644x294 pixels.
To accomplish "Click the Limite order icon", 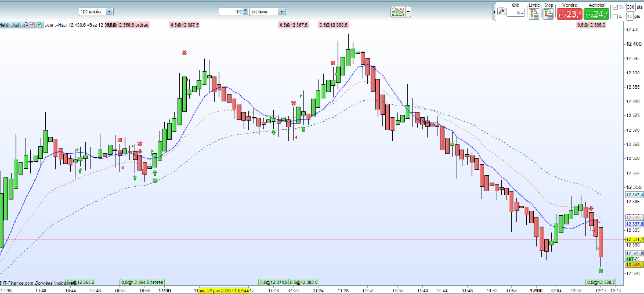I will (534, 13).
